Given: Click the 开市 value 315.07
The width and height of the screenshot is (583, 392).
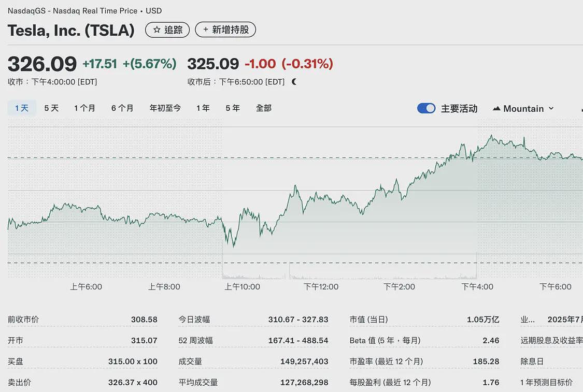Looking at the screenshot, I should (144, 340).
